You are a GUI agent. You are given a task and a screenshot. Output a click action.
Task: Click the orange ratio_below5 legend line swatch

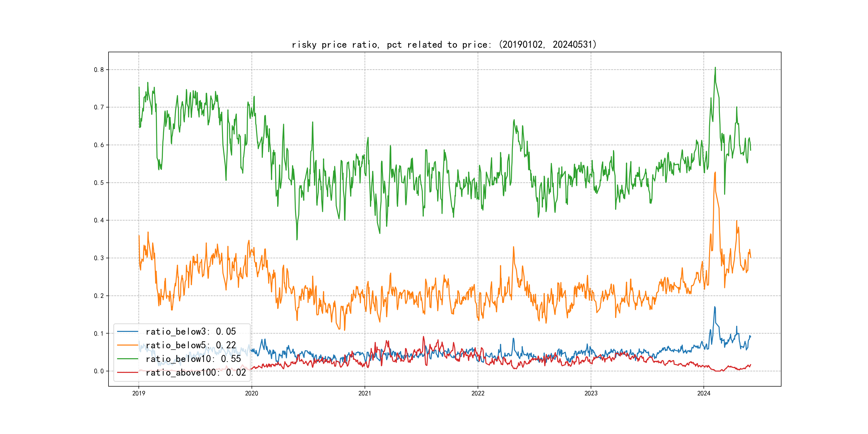pyautogui.click(x=127, y=345)
